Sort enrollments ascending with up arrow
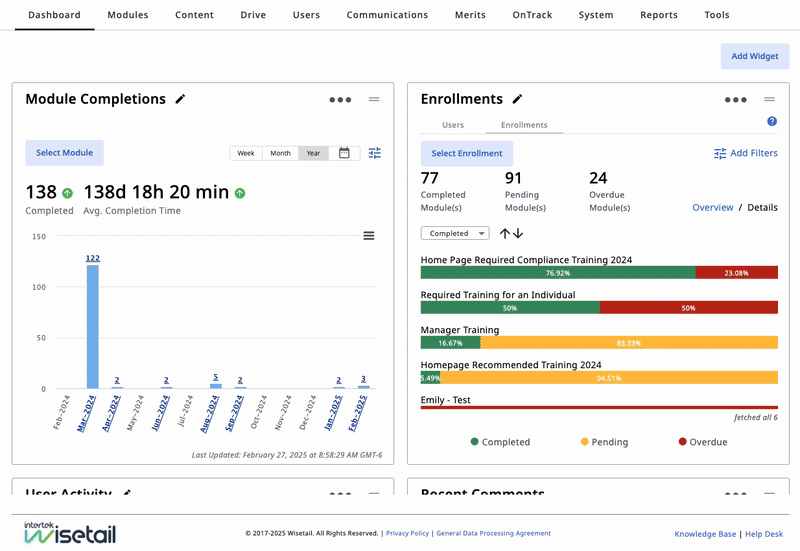 point(505,233)
